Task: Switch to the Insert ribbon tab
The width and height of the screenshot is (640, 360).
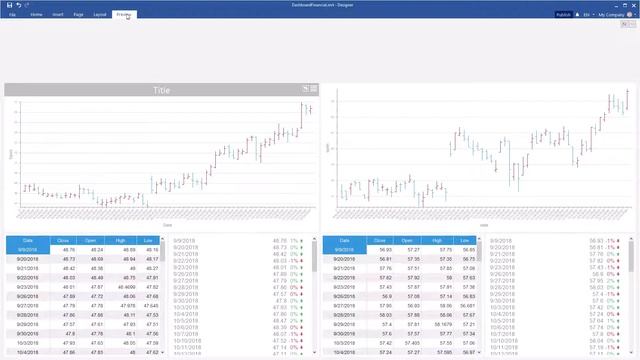Action: (x=58, y=14)
